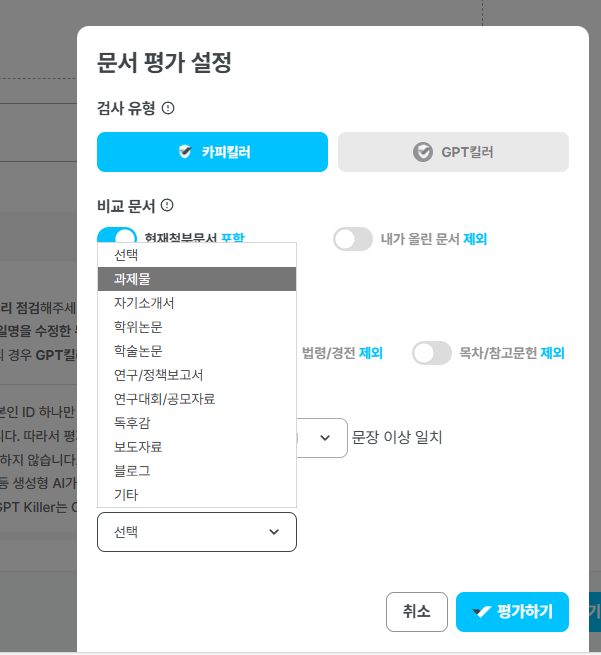Select the 카피킬러 inspection type button
Screen dimensions: 601x655
212,152
